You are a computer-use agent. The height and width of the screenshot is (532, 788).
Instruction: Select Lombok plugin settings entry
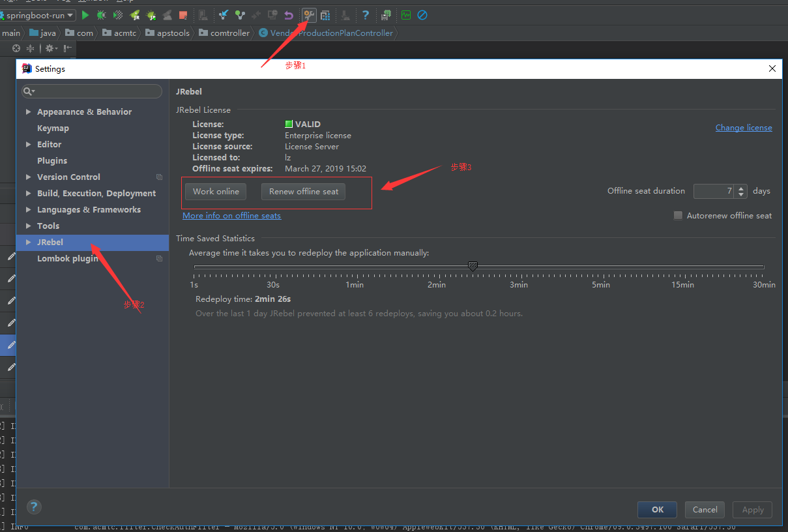68,258
